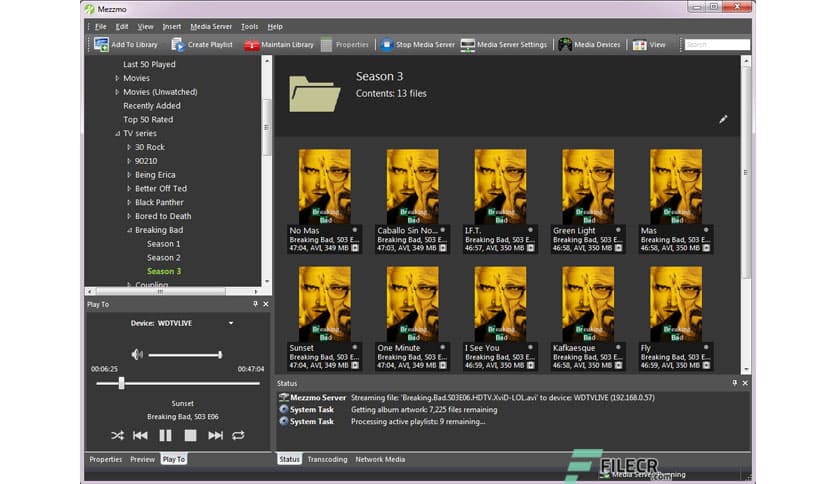This screenshot has height=484, width=836.
Task: Click the Add To Library toolbar icon
Action: [101, 45]
